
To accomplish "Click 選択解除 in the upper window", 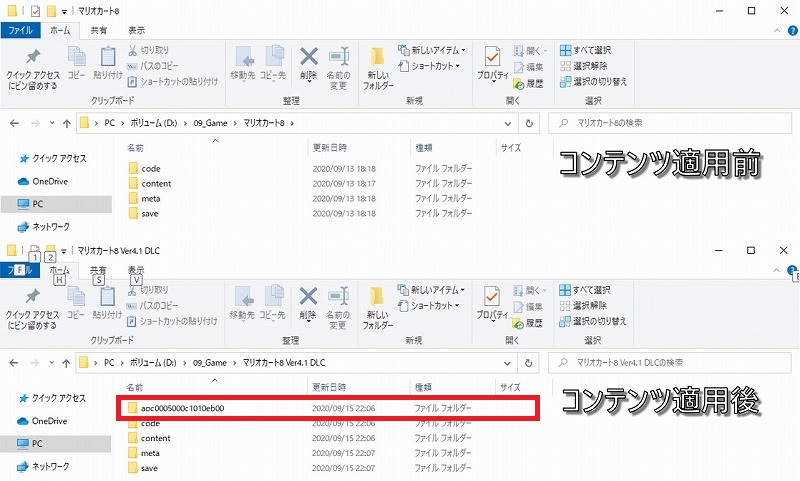I will click(x=584, y=66).
